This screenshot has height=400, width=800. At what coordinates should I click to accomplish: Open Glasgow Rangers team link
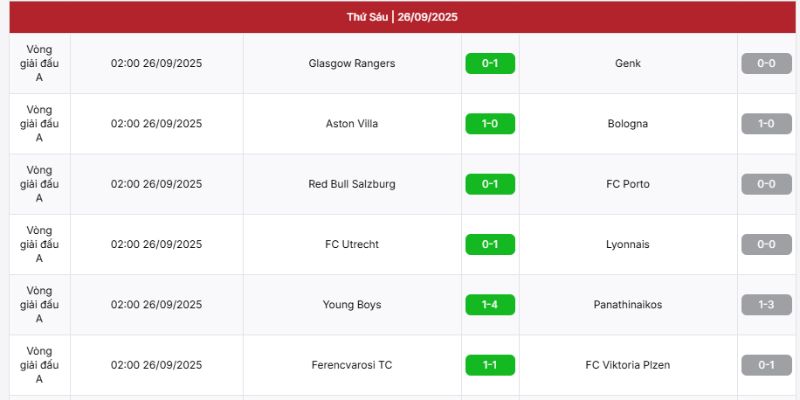click(x=352, y=64)
